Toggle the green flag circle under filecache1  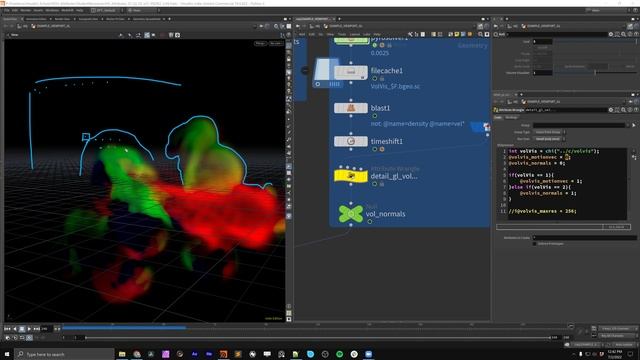(375, 79)
